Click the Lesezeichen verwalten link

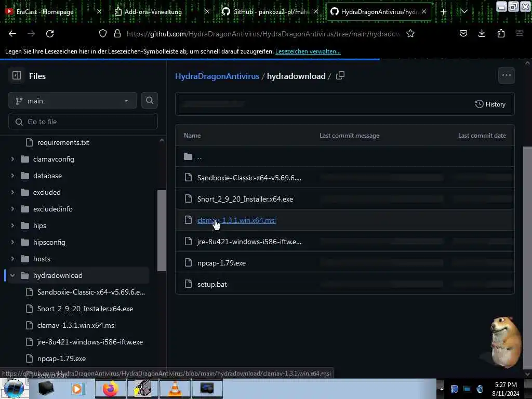pos(308,51)
